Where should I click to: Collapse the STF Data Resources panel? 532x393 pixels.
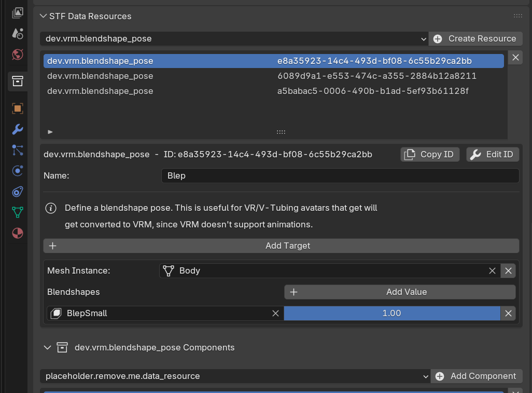click(x=44, y=16)
